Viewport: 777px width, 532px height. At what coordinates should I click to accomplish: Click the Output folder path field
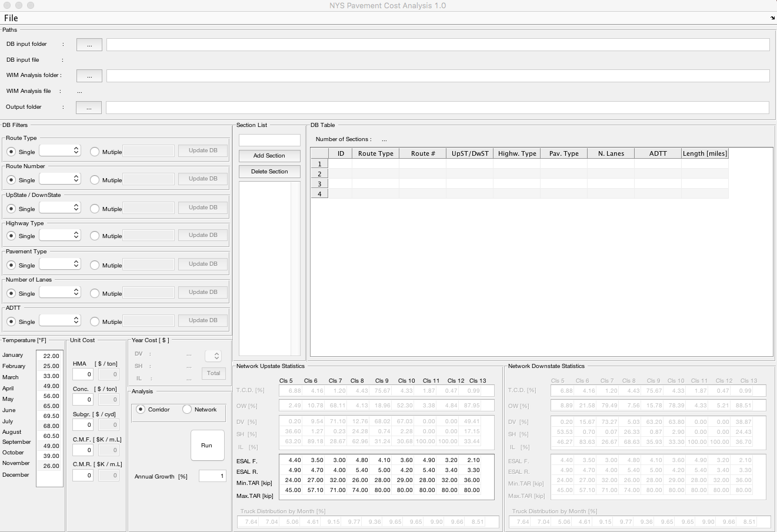[x=437, y=108]
